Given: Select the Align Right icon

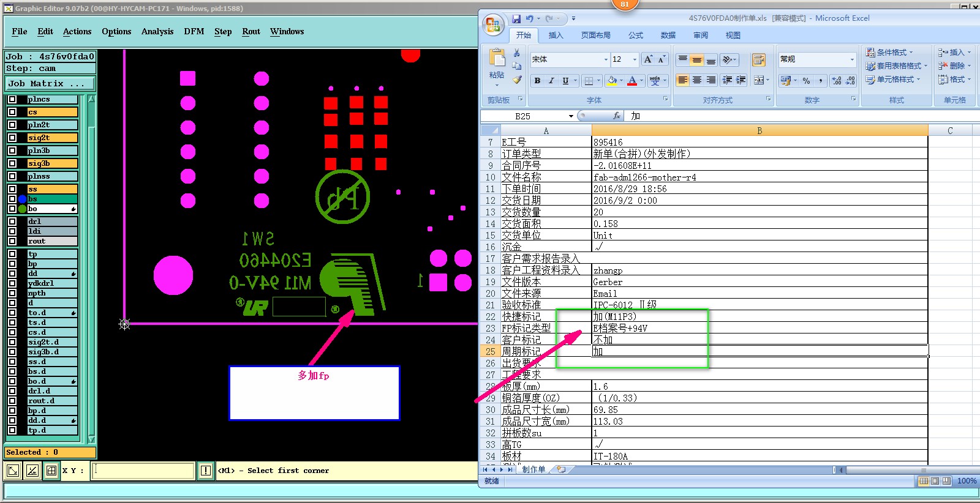Looking at the screenshot, I should [710, 80].
